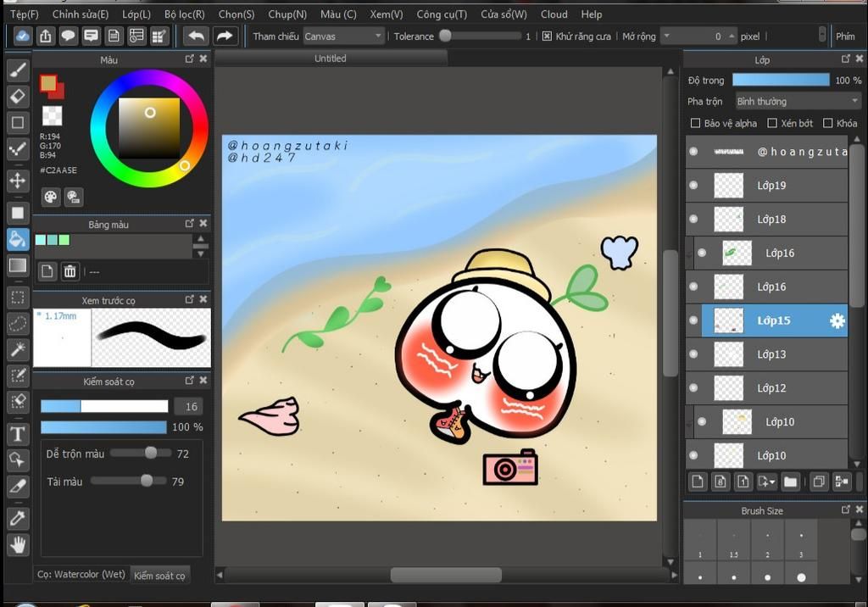This screenshot has height=607, width=868.
Task: Switch to the Cọ: Watercolor (Wet) tab
Action: (x=81, y=574)
